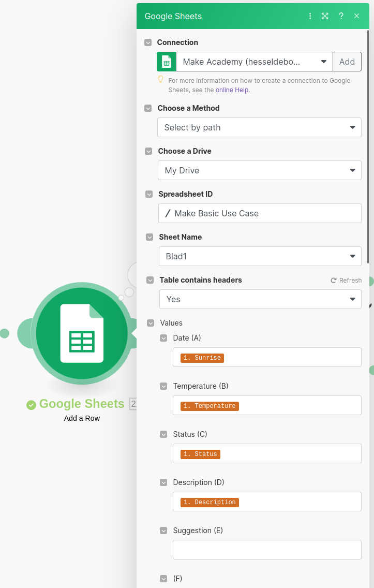This screenshot has height=588, width=374.
Task: Toggle the Table contains headers checkbox
Action: pyautogui.click(x=150, y=280)
